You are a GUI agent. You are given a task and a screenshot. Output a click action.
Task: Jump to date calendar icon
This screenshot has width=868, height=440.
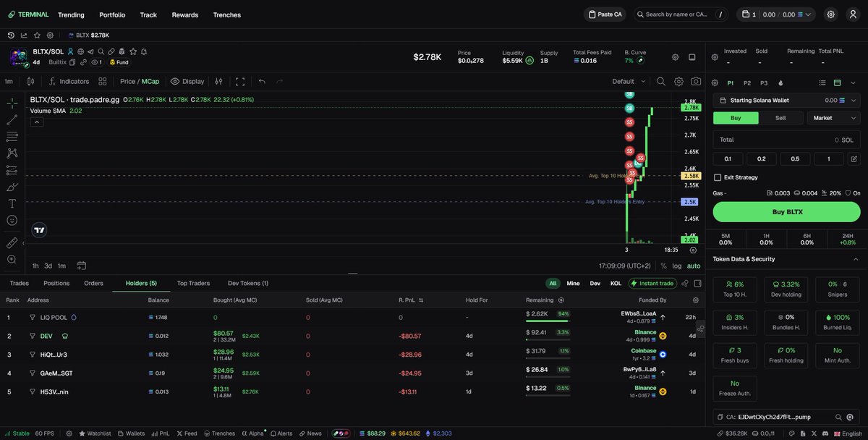coord(82,266)
